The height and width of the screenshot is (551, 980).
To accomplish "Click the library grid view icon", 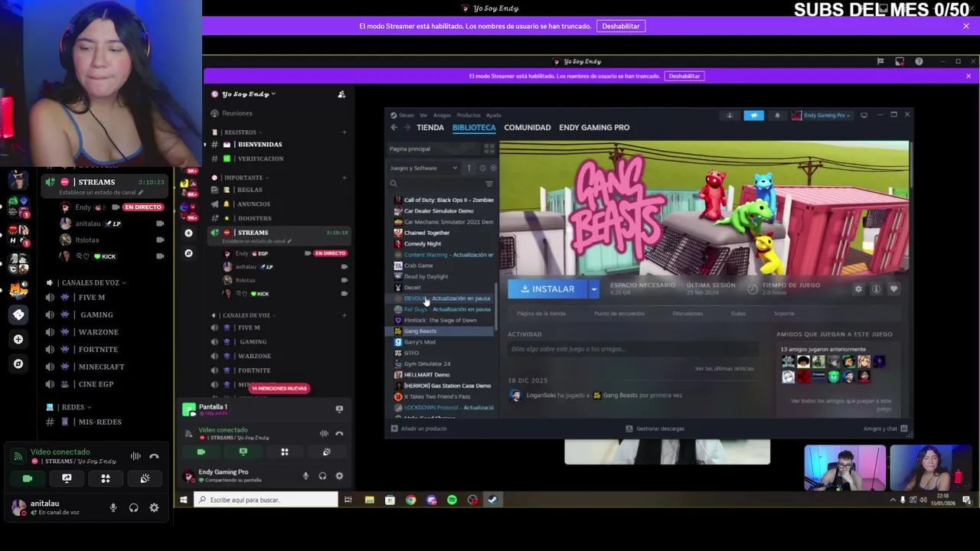I will (x=489, y=148).
